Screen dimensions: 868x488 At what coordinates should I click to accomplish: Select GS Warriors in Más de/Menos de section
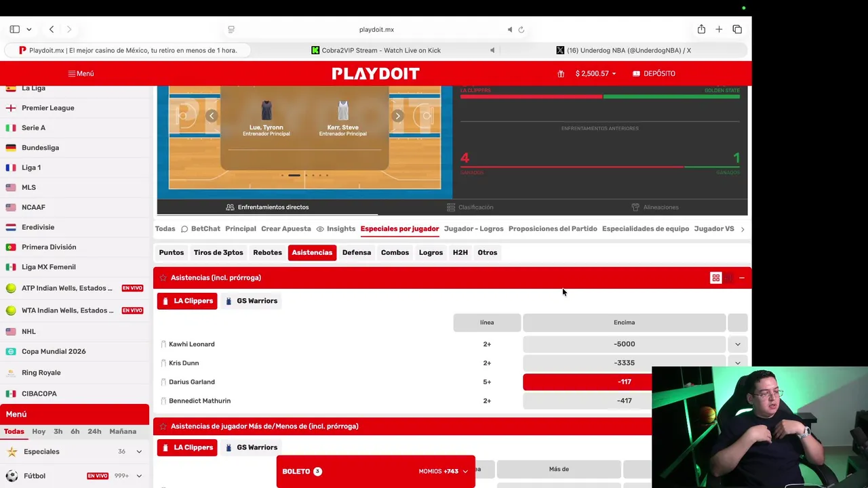[x=251, y=447]
